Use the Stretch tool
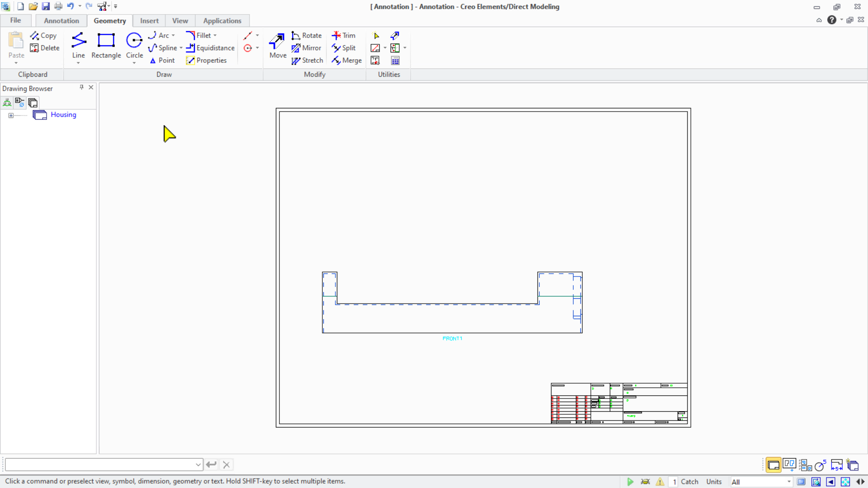This screenshot has height=488, width=868. click(307, 61)
